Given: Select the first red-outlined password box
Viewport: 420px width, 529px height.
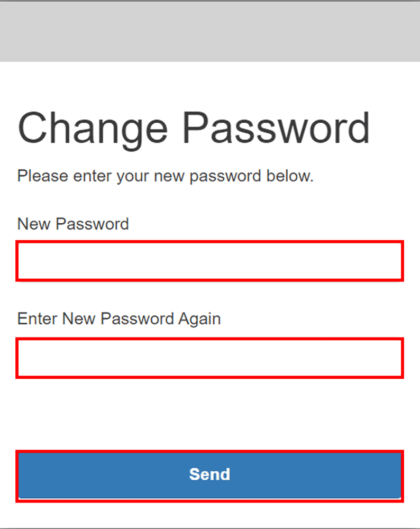Looking at the screenshot, I should 210,261.
